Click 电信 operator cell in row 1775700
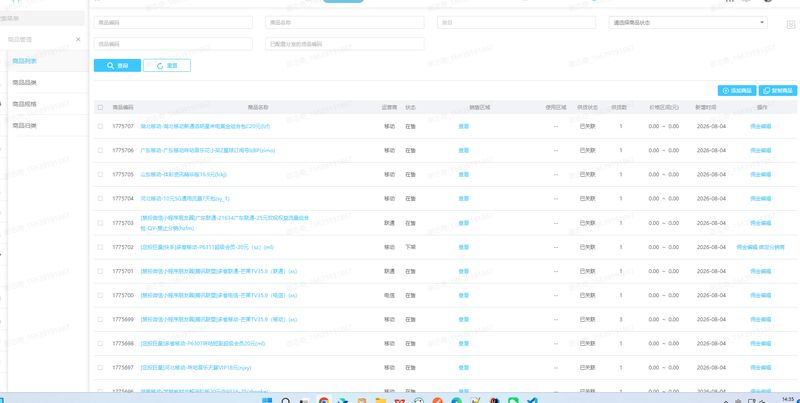Screen dimensions: 800x403 (x=389, y=295)
